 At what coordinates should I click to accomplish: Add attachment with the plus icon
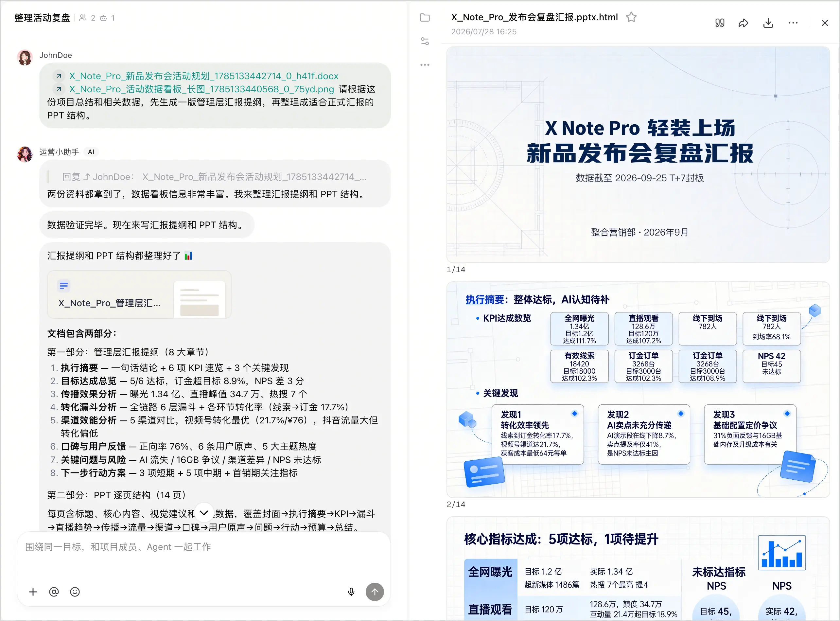[x=33, y=592]
